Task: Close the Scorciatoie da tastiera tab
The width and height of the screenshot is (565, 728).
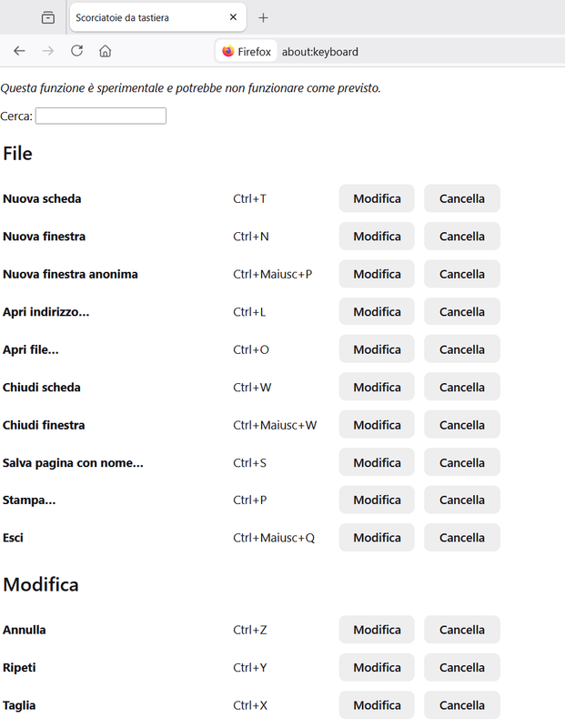Action: point(233,16)
